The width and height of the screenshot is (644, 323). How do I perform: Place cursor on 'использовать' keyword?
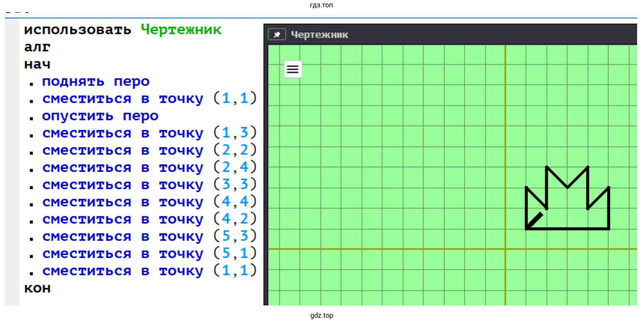click(x=77, y=30)
